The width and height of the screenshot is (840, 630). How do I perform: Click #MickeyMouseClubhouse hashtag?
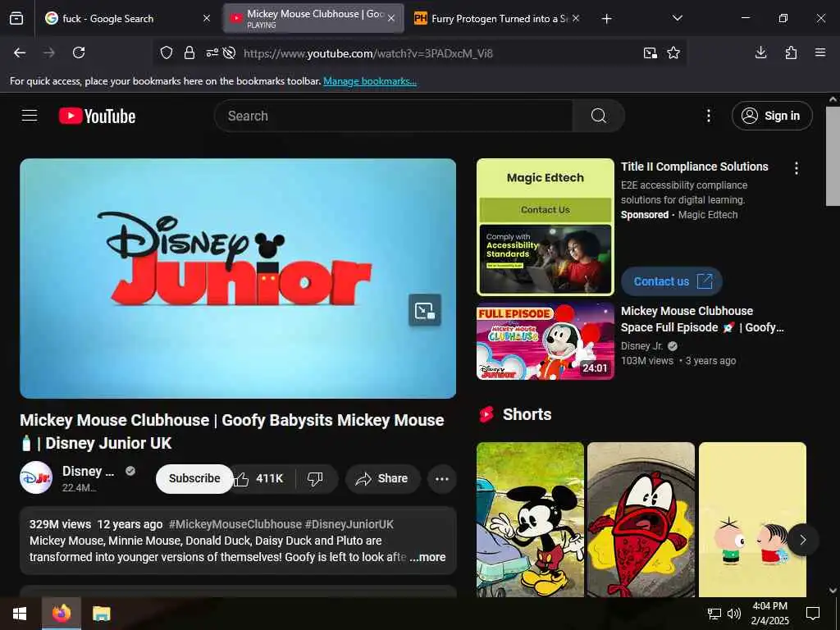pos(235,524)
